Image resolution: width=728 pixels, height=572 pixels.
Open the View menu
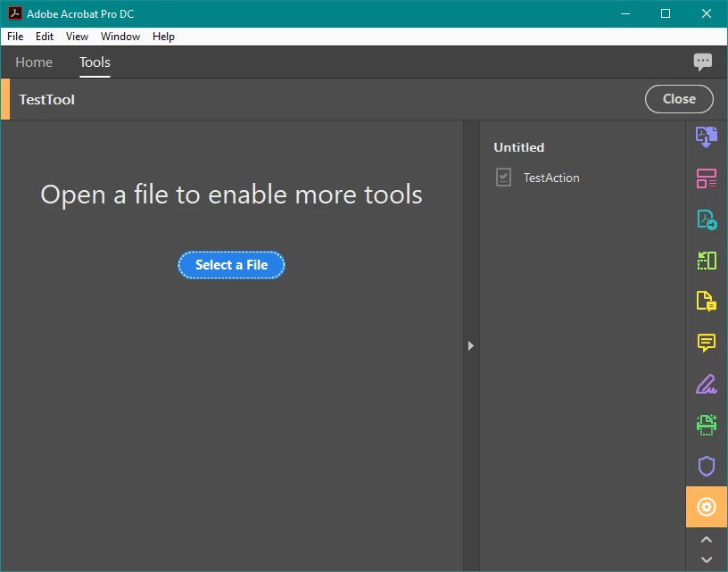(x=77, y=37)
